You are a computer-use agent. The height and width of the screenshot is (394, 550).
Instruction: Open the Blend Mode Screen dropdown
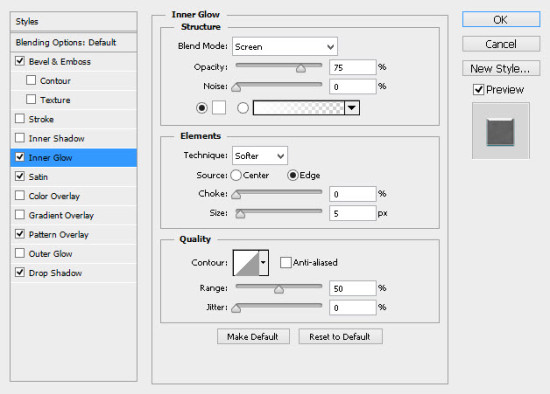click(285, 47)
